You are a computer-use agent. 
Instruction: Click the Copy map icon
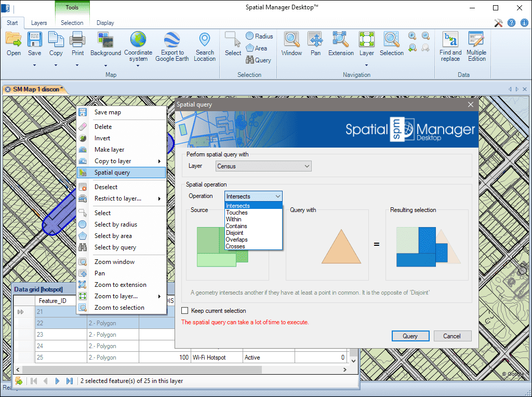(x=56, y=39)
